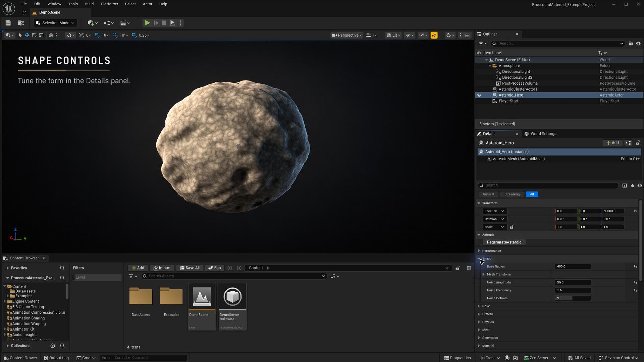
Task: Open the Tools menu
Action: coord(73,4)
